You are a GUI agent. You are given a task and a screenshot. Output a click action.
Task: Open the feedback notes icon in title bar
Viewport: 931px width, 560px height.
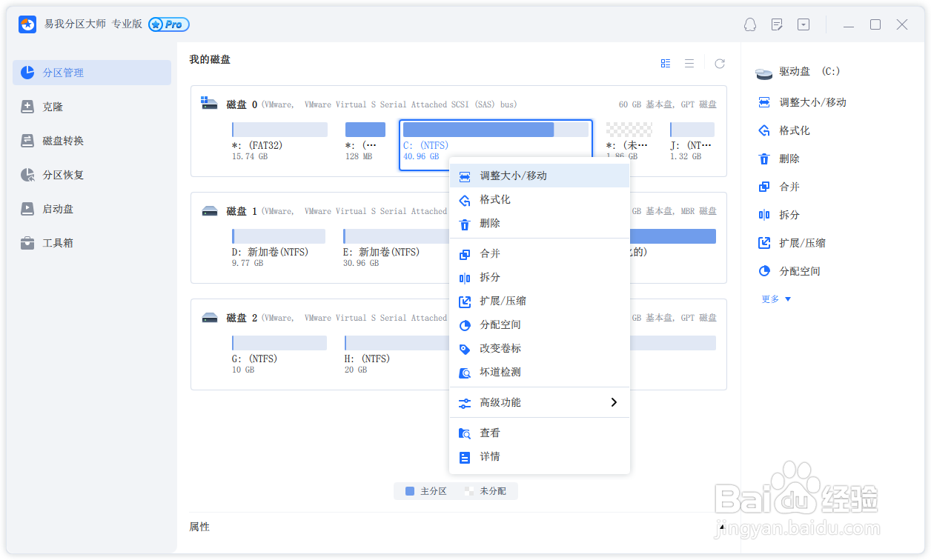pos(777,24)
